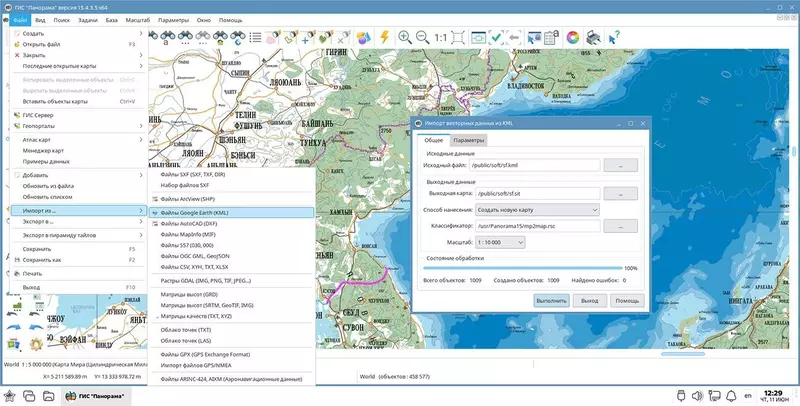Open the star start menu in taskbar
The width and height of the screenshot is (800, 406).
point(10,396)
